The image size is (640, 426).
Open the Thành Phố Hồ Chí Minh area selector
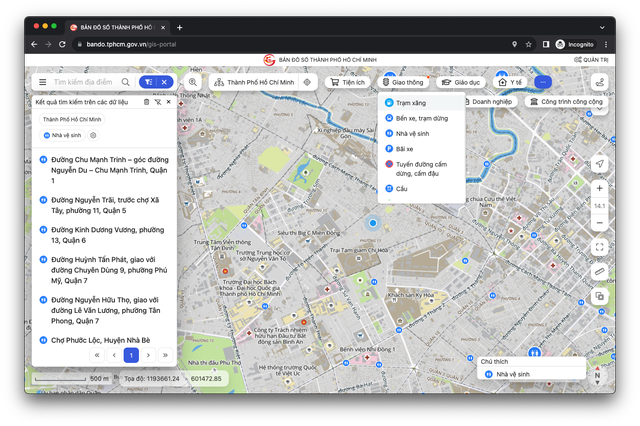coord(256,82)
